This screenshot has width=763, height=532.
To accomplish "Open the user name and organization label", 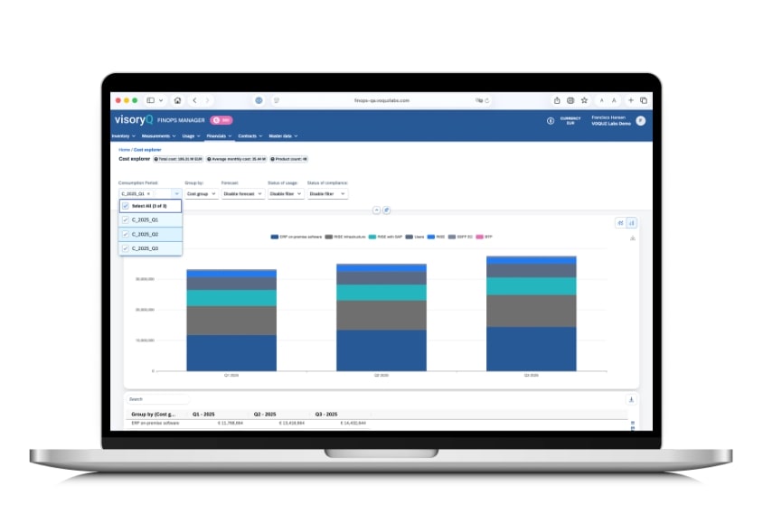I will [611, 121].
